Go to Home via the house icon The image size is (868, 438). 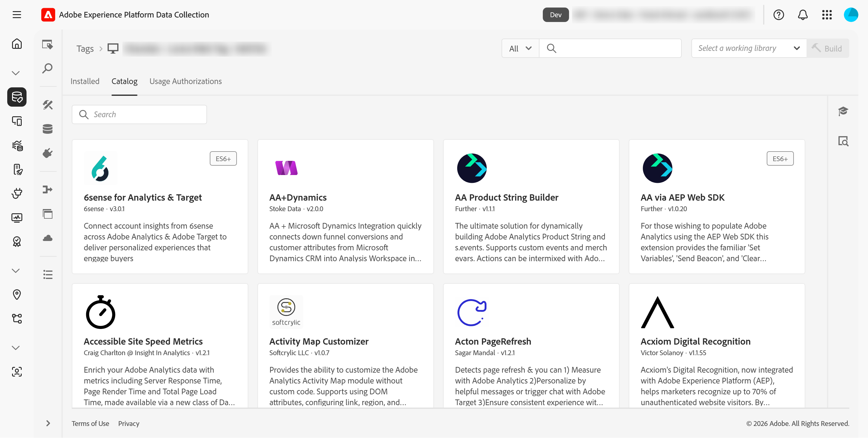pos(17,44)
